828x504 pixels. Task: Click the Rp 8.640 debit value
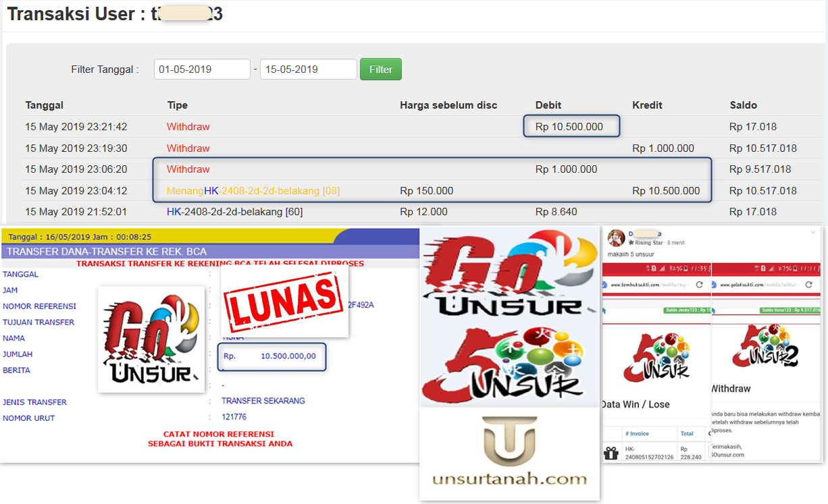point(557,212)
